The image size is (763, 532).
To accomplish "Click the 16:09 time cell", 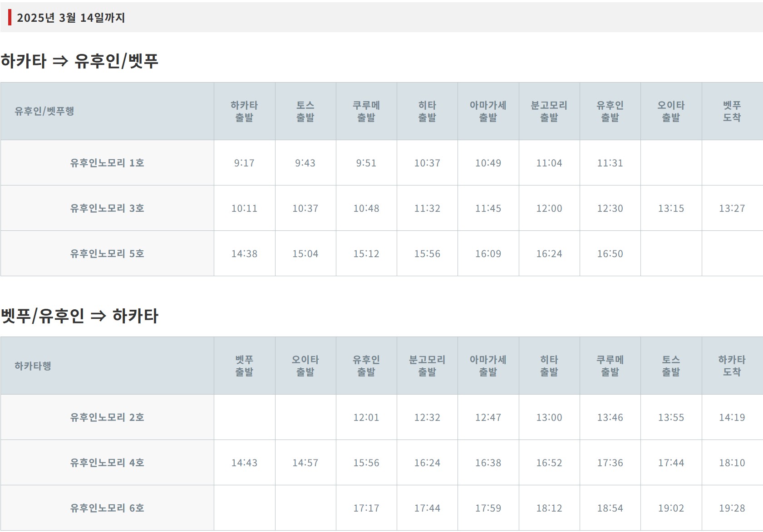I will tap(488, 254).
